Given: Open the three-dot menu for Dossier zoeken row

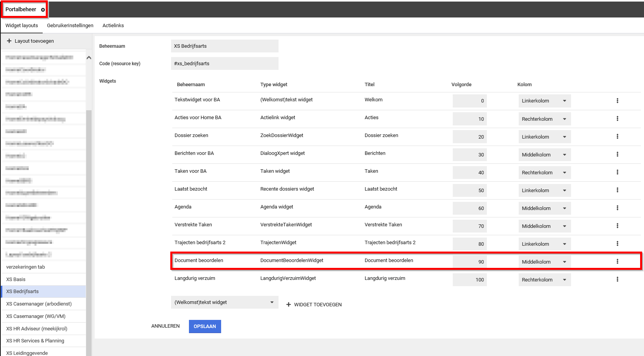Looking at the screenshot, I should [617, 137].
